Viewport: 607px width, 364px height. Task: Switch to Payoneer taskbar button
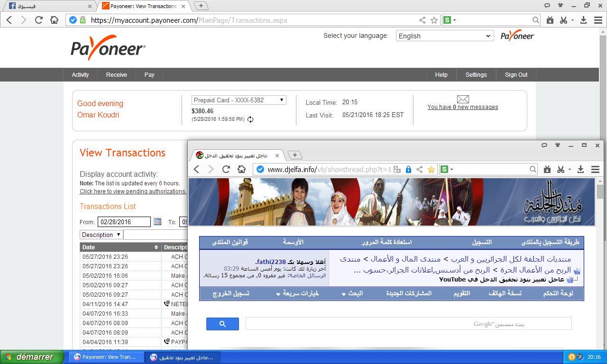(x=106, y=357)
